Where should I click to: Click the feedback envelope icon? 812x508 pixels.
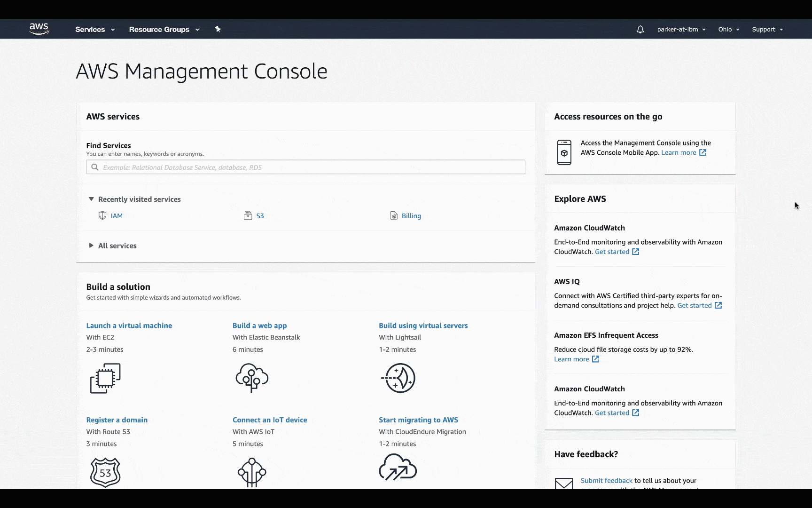pos(564,484)
